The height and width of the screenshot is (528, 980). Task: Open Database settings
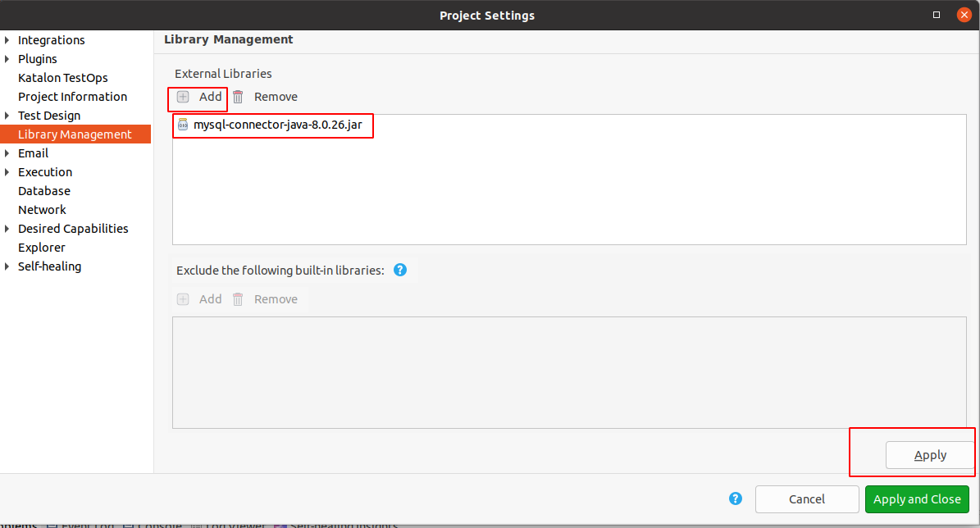coord(44,191)
